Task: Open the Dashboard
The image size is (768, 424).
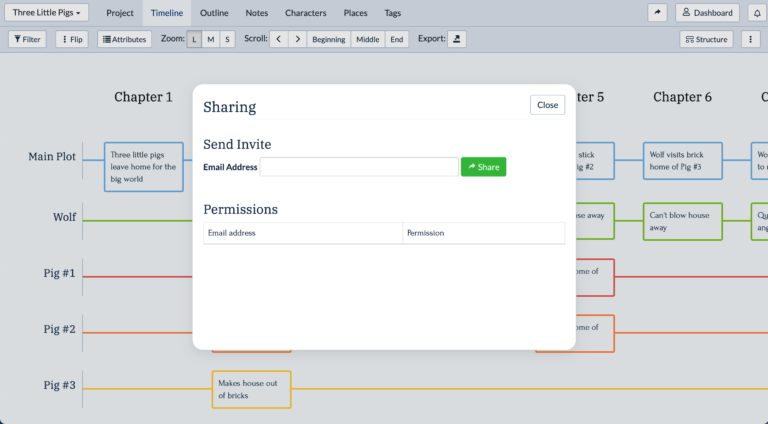Action: pos(707,13)
